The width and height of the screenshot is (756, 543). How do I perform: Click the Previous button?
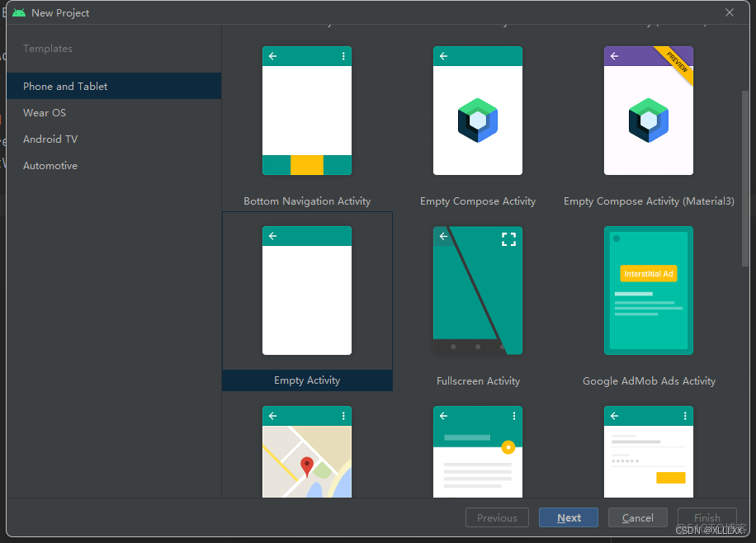pos(497,517)
